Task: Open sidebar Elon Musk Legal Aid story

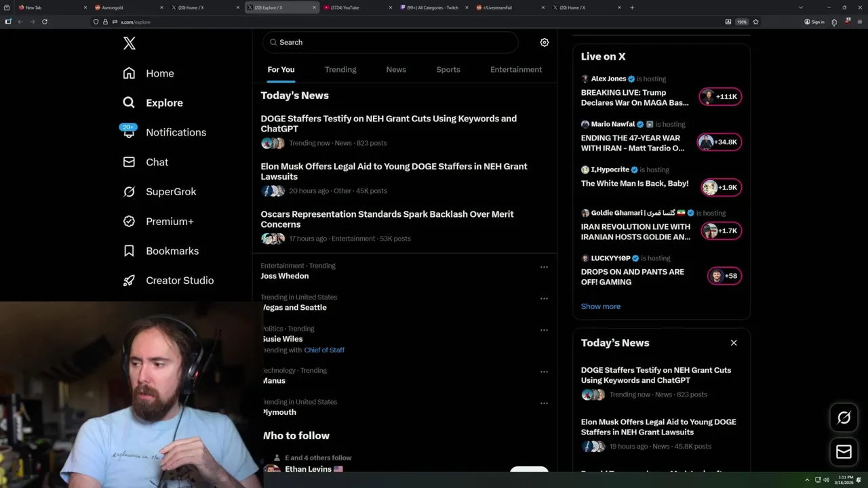Action: point(658,427)
